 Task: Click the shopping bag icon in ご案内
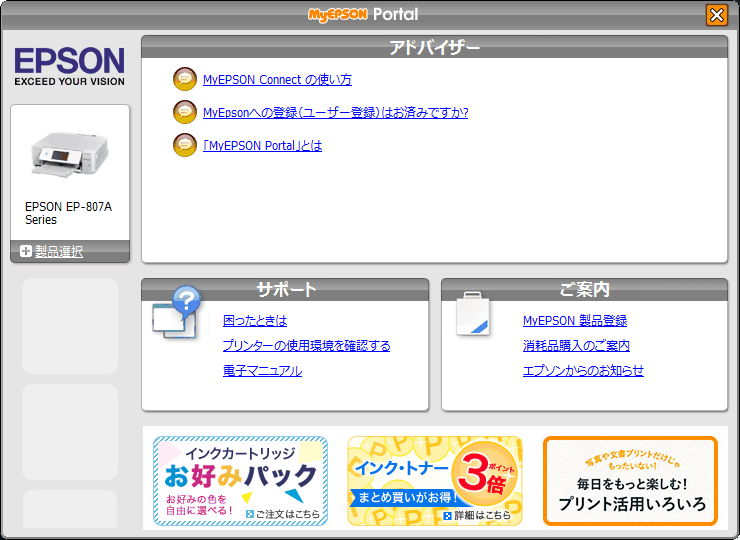(x=473, y=314)
